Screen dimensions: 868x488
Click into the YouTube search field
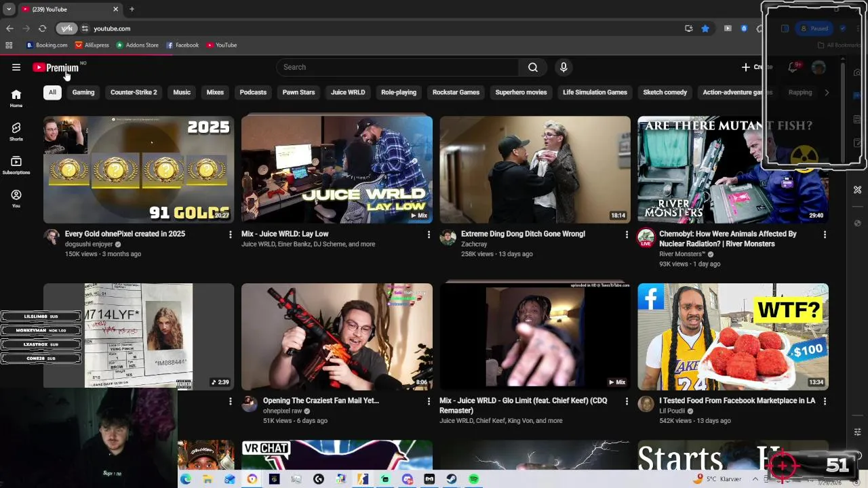pos(397,67)
